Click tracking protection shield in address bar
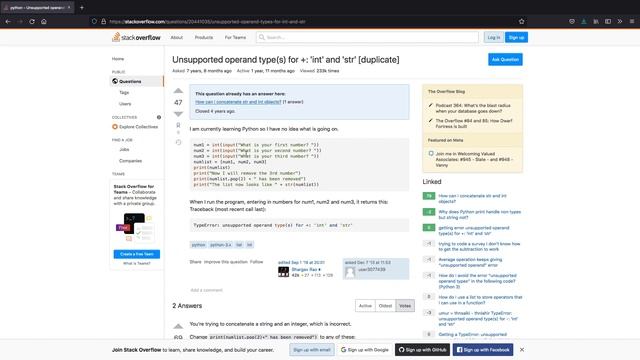 (x=94, y=21)
